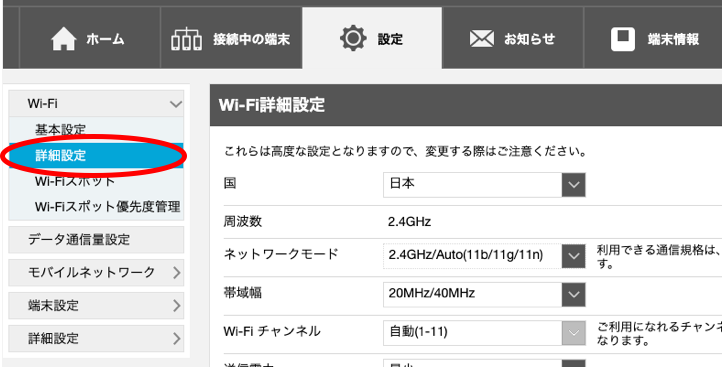
Task: Click the 2.4GHz frequency value
Action: coord(409,222)
